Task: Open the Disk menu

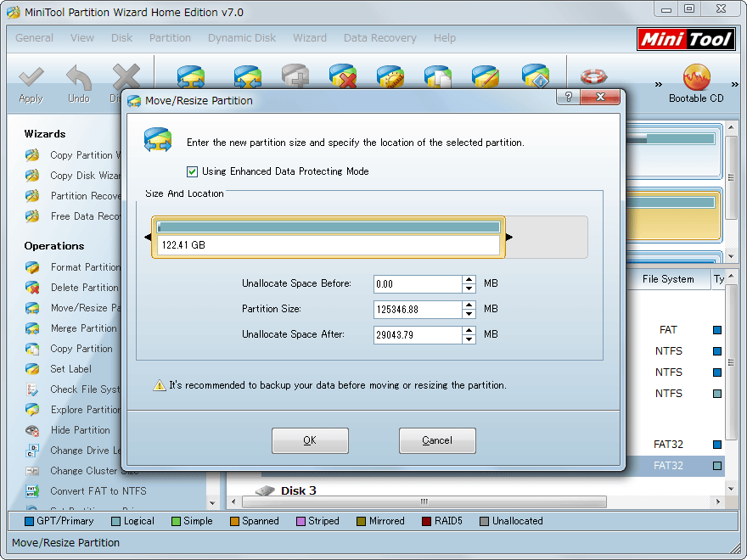Action: click(x=122, y=38)
